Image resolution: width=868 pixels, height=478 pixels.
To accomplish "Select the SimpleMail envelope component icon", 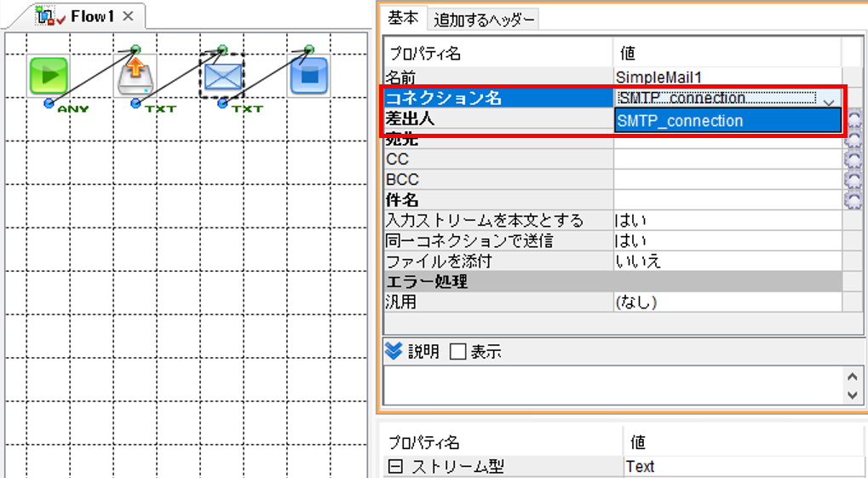I will click(222, 77).
